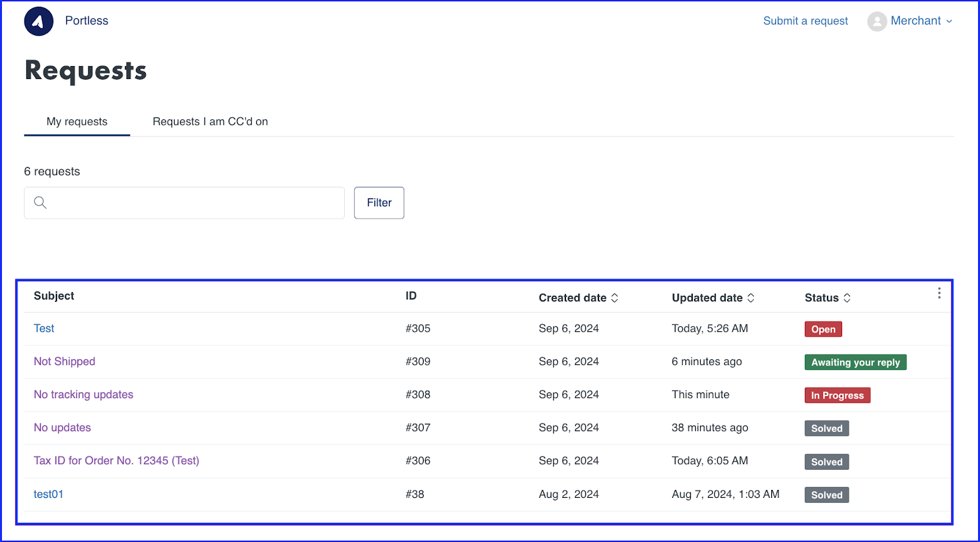Viewport: 980px width, 542px height.
Task: Switch to Requests I am CC'd on tab
Action: pos(210,121)
